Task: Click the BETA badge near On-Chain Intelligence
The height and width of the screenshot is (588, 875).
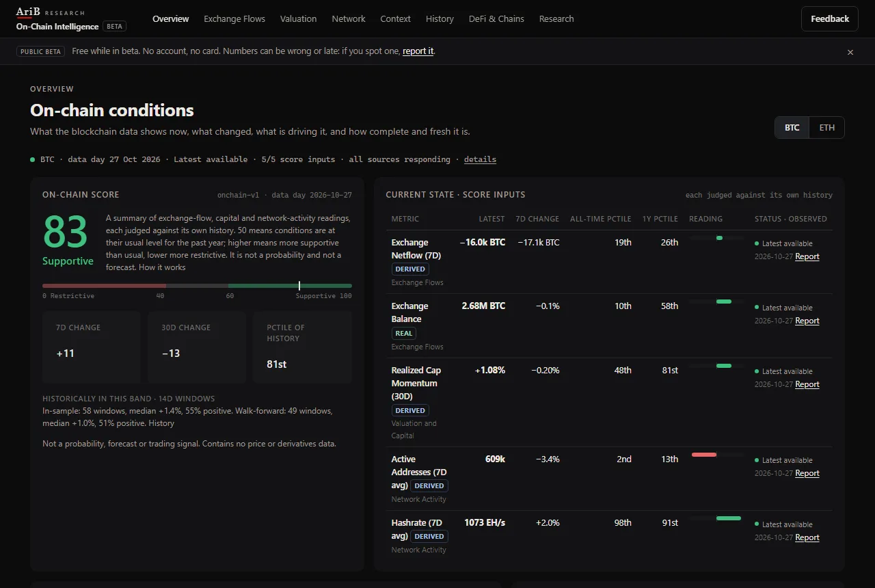Action: click(114, 27)
